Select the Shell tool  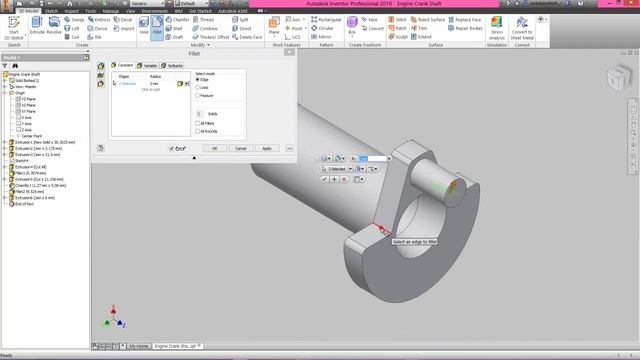point(174,29)
